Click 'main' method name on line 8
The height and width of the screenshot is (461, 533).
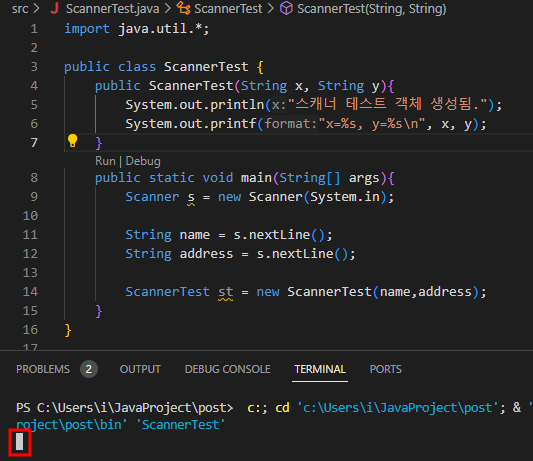(x=256, y=178)
